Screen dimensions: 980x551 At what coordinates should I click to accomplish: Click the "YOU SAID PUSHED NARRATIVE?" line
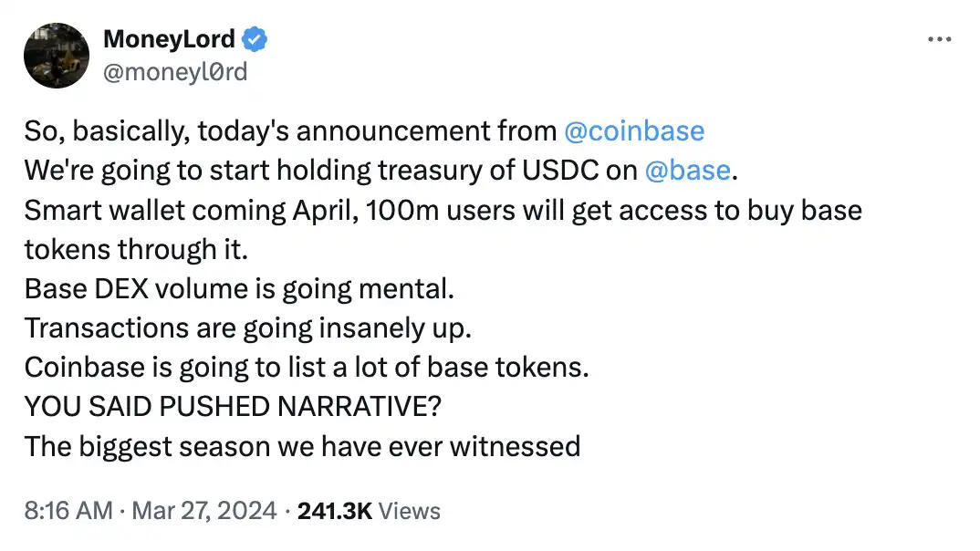pyautogui.click(x=233, y=407)
